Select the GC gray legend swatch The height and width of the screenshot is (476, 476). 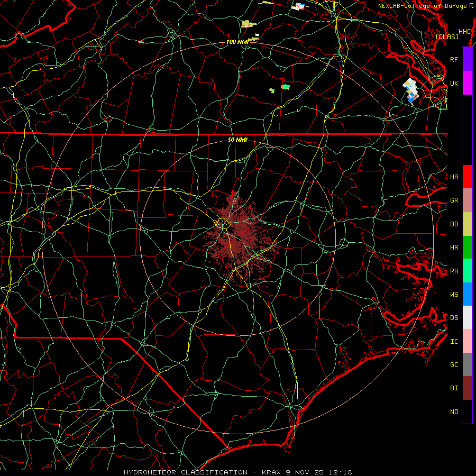(467, 364)
